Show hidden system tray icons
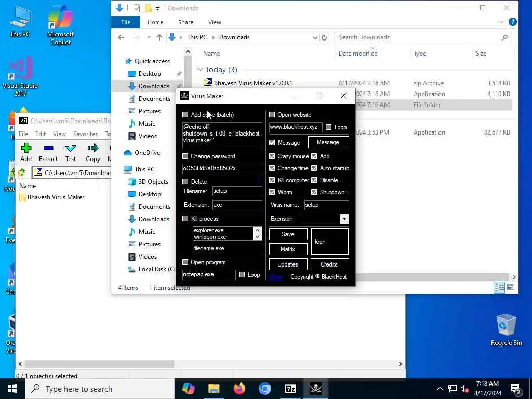This screenshot has height=399, width=532. (440, 389)
